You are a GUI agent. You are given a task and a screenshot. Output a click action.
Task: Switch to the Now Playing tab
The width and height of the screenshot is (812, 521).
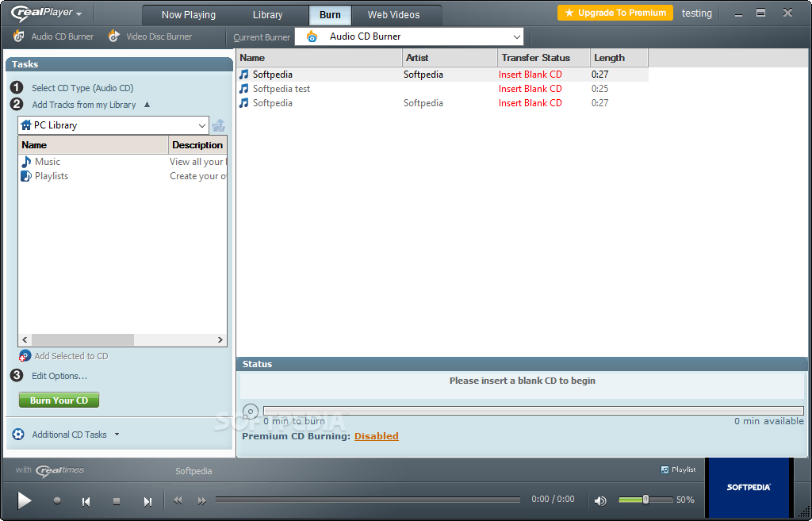coord(189,15)
